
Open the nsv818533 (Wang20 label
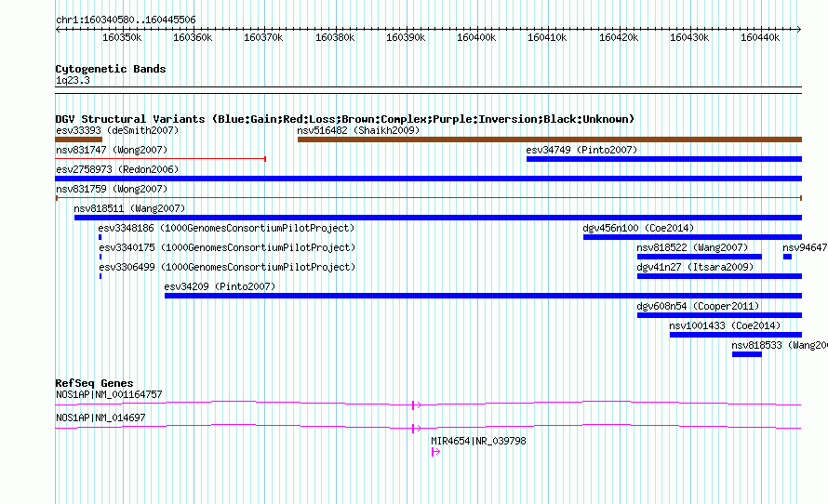780,345
